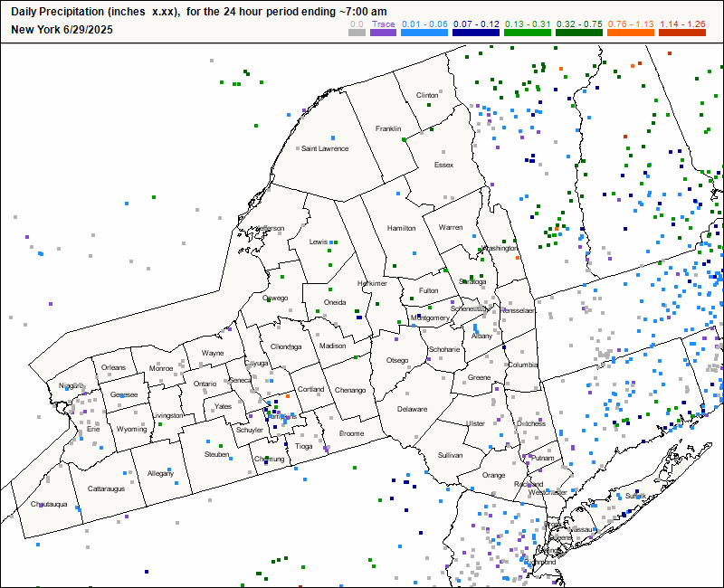
Task: Select the Clinton county label
Action: coord(427,95)
